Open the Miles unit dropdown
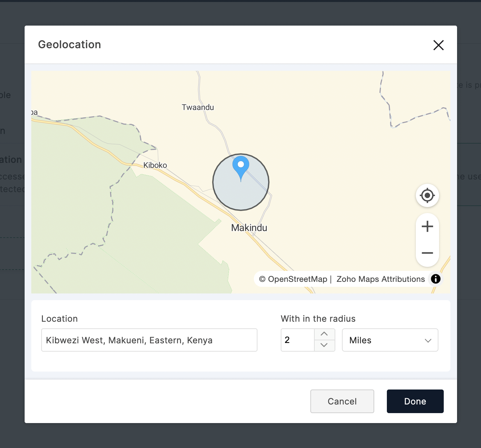The width and height of the screenshot is (481, 448). 390,340
